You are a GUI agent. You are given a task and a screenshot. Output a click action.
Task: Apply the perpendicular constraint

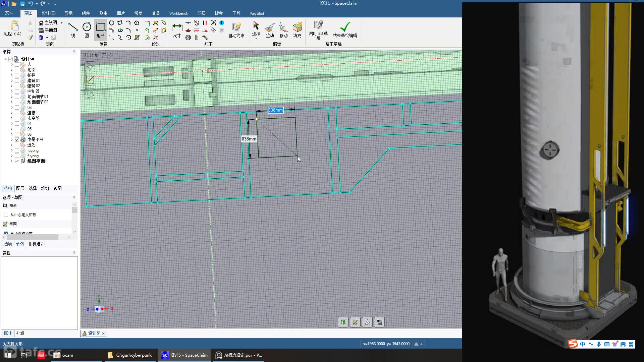coord(205,30)
